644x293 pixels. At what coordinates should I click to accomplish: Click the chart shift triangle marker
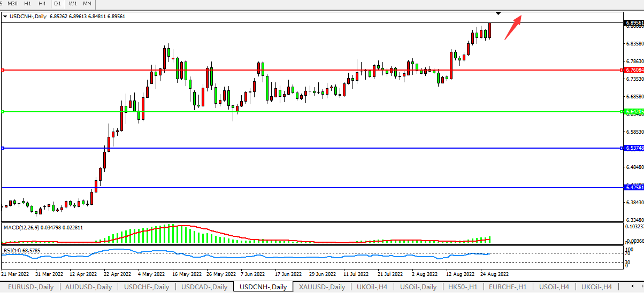[x=499, y=13]
